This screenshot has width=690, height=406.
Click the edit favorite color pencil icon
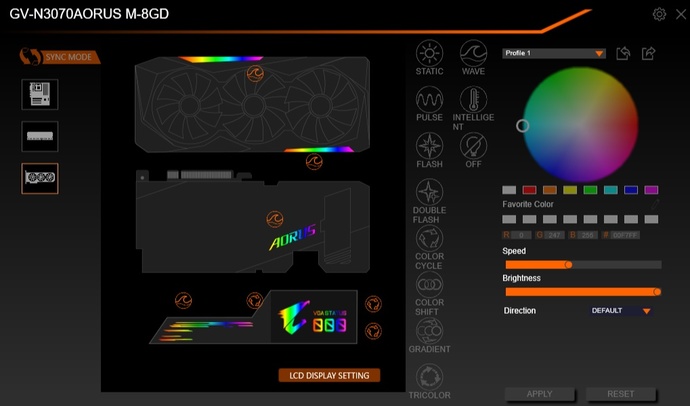coord(655,204)
